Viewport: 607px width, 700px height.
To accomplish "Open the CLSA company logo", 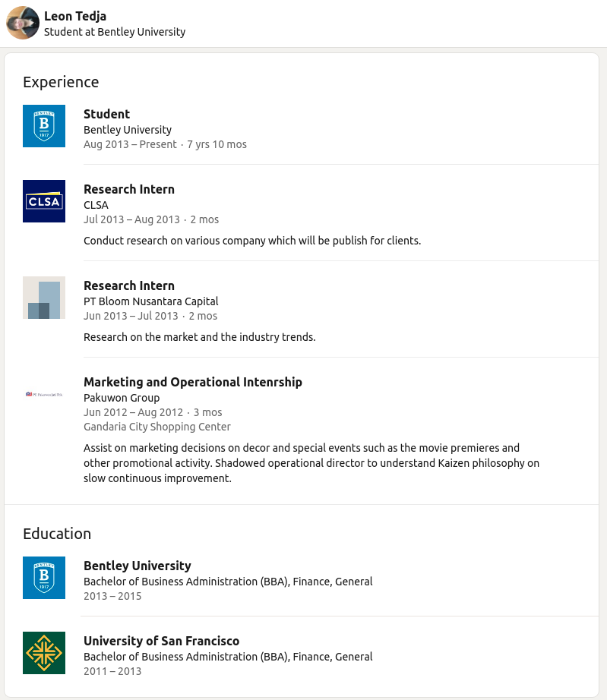I will (44, 201).
